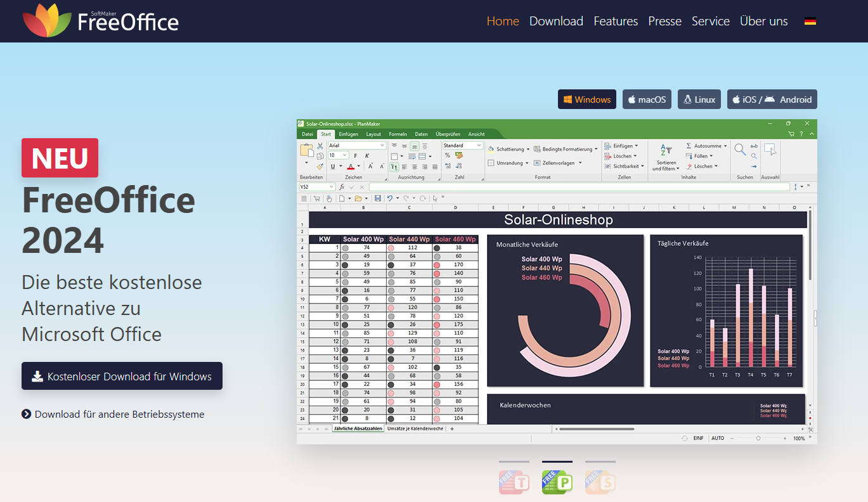Click the help question mark icon
This screenshot has height=502, width=868.
coord(801,134)
